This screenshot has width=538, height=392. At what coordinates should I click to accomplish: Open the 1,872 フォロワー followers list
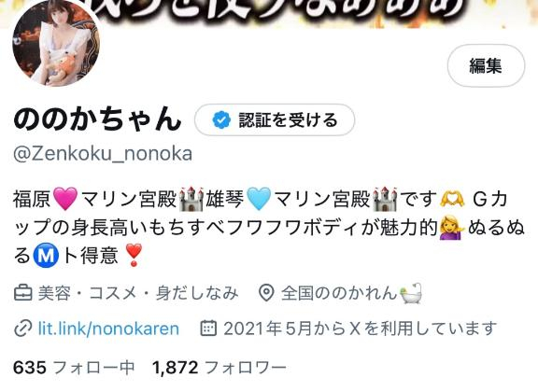pyautogui.click(x=219, y=368)
